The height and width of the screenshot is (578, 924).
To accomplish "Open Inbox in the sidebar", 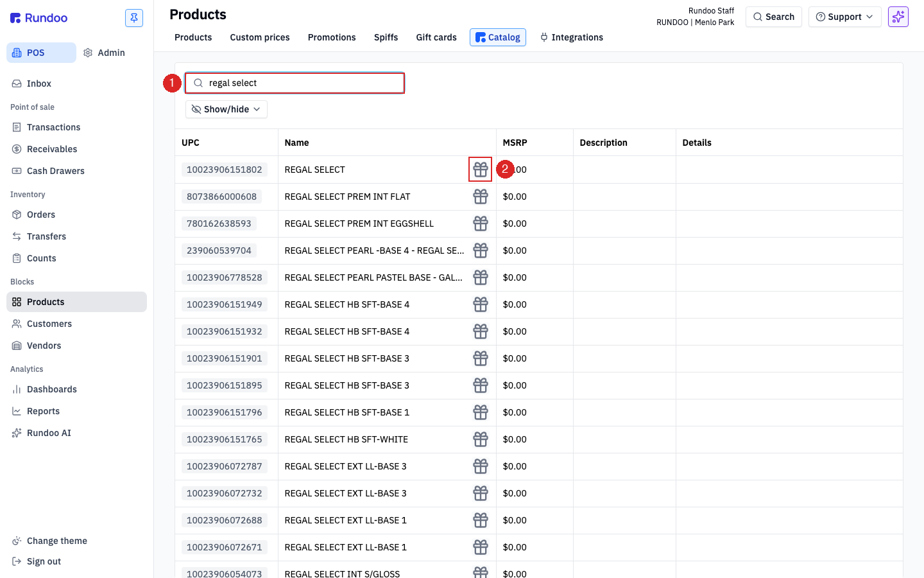I will [x=76, y=83].
